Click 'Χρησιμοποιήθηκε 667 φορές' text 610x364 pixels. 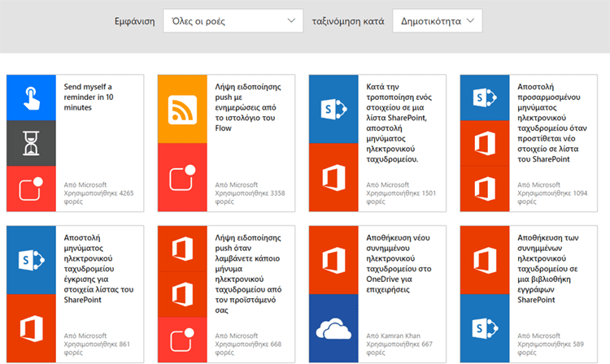[399, 348]
